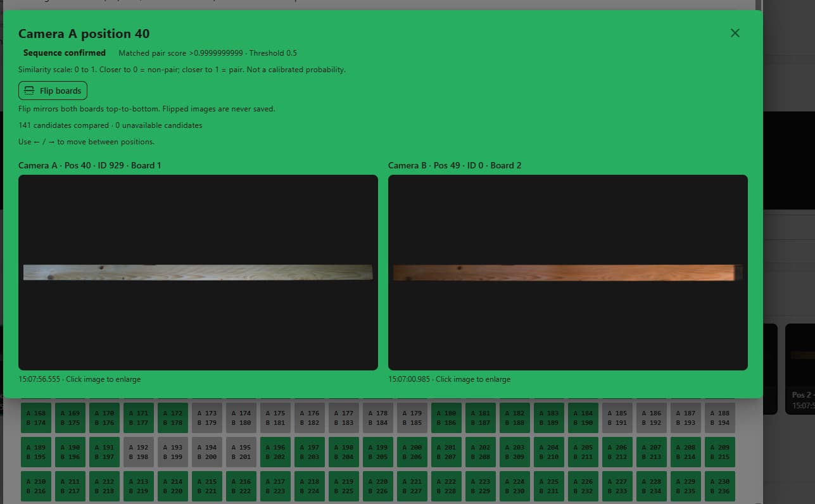This screenshot has width=815, height=504.
Task: Select pair cell A 179 / B 185
Action: [413, 418]
